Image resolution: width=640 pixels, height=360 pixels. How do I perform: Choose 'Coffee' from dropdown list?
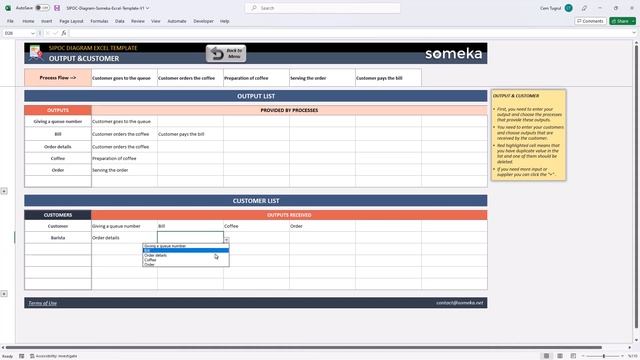pyautogui.click(x=186, y=260)
